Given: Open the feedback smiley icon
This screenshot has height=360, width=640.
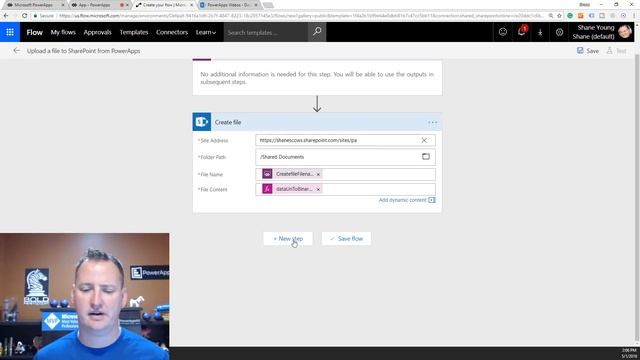Looking at the screenshot, I should point(502,32).
